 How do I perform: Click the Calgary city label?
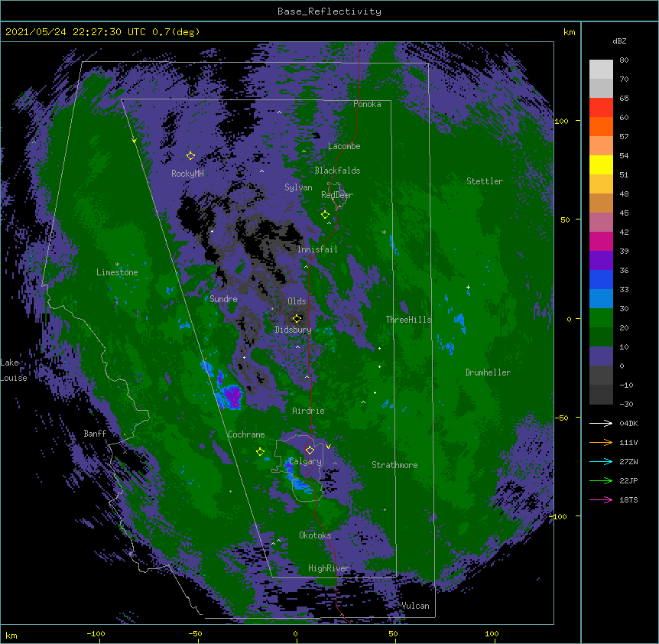click(x=305, y=461)
